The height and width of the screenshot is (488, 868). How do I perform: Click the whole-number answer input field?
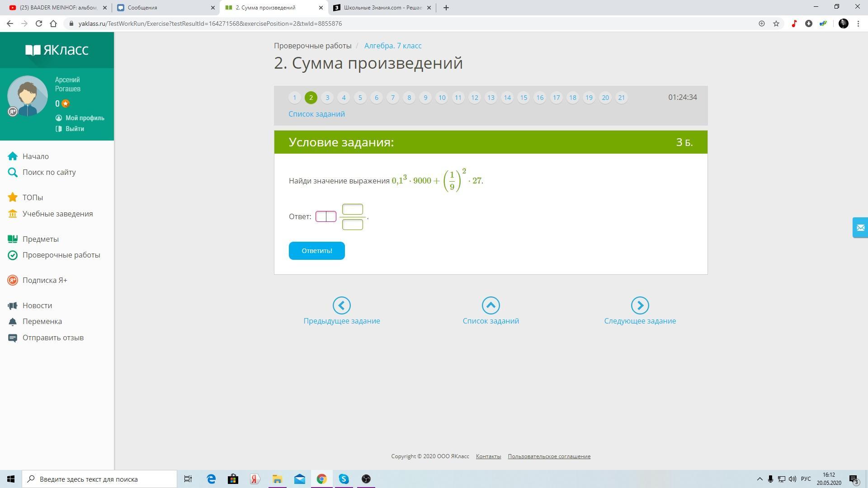pos(325,216)
